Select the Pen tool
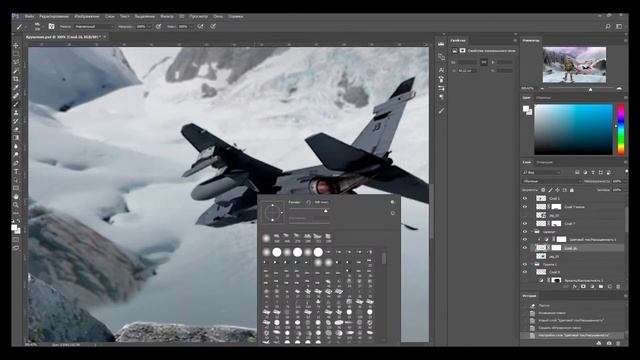 tap(16, 163)
